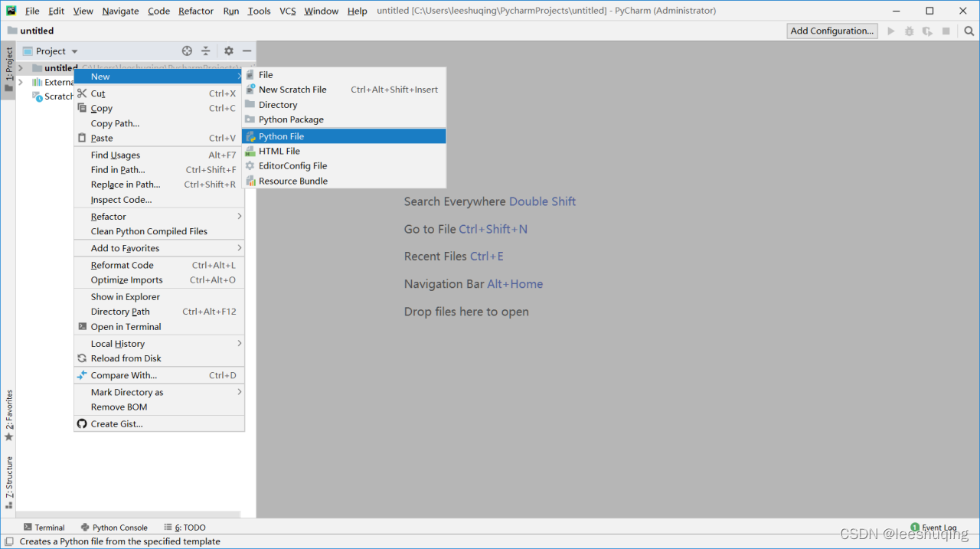Image resolution: width=980 pixels, height=549 pixels.
Task: Select Find in Path... entry
Action: click(x=159, y=170)
